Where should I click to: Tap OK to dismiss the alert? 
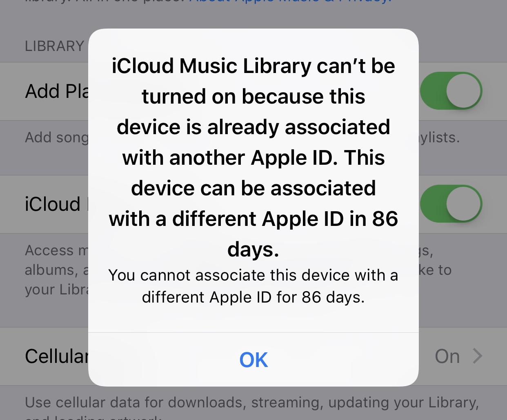[253, 360]
